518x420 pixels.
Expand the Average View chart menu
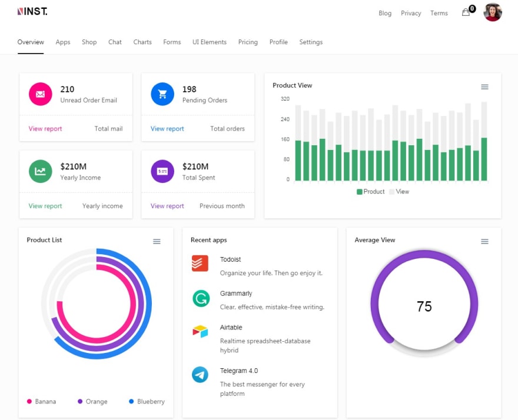coord(484,242)
